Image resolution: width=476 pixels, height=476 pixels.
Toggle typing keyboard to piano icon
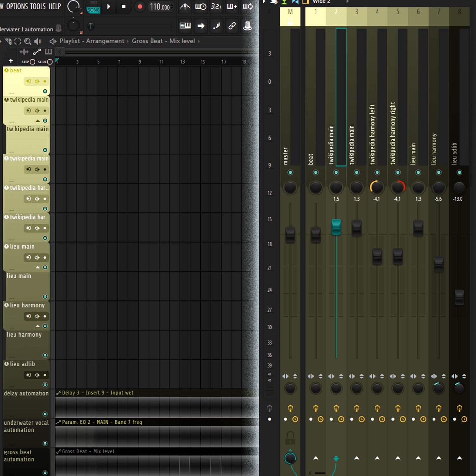[185, 26]
